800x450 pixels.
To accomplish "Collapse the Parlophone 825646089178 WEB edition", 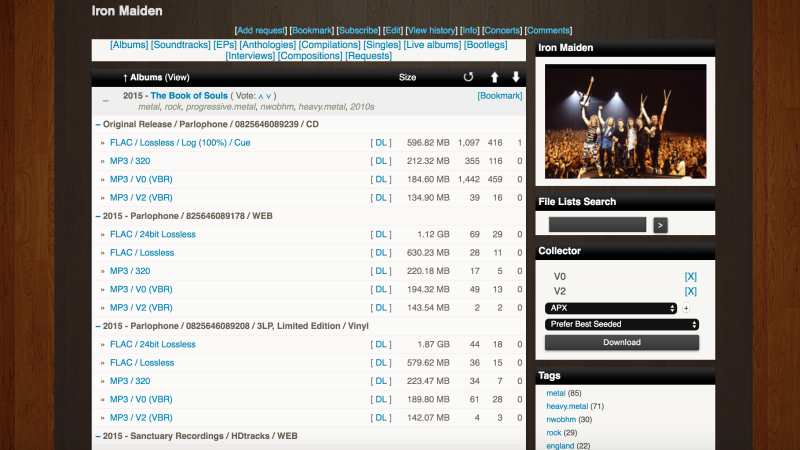I will tap(97, 216).
